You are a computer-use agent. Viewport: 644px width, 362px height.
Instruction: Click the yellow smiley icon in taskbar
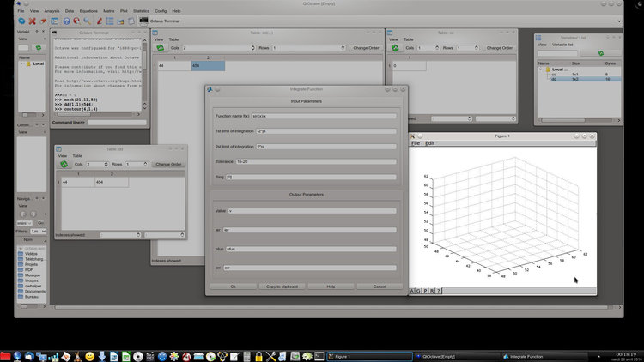(89, 355)
